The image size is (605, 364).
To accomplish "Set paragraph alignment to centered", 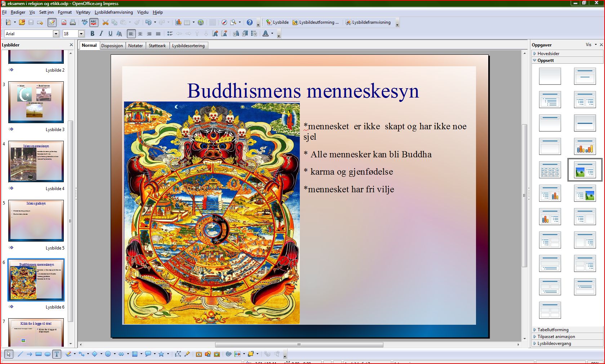I will pos(140,33).
